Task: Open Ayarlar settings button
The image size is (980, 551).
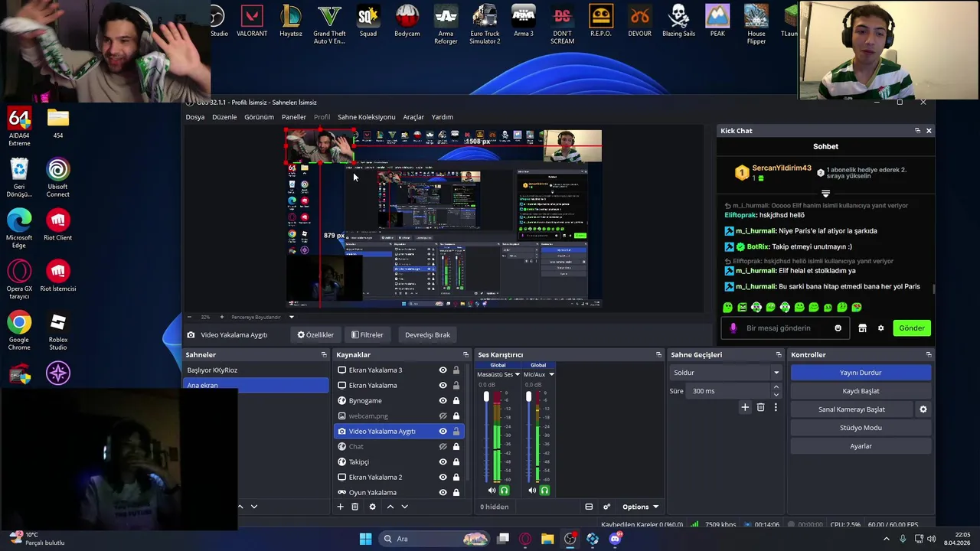Action: [861, 446]
